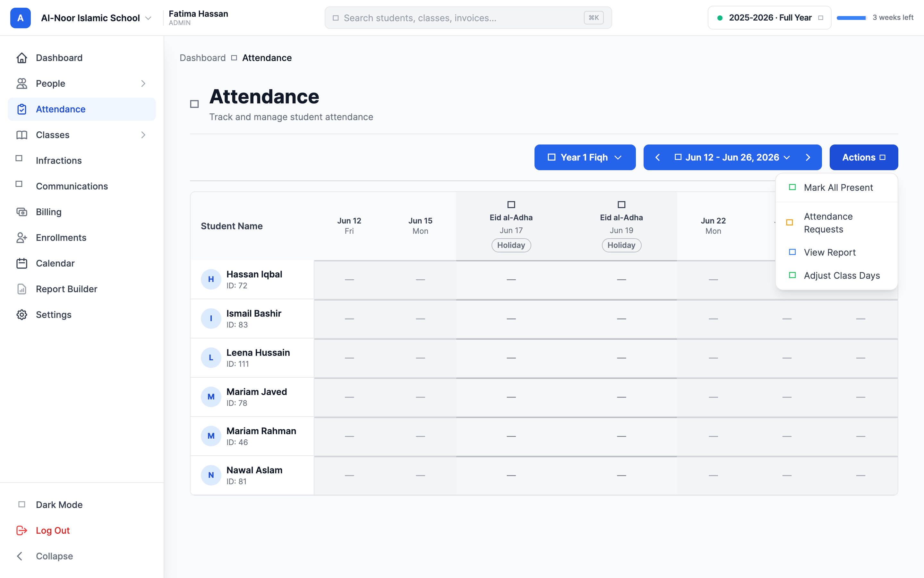Click the green active term status dot
924x578 pixels.
pos(720,18)
